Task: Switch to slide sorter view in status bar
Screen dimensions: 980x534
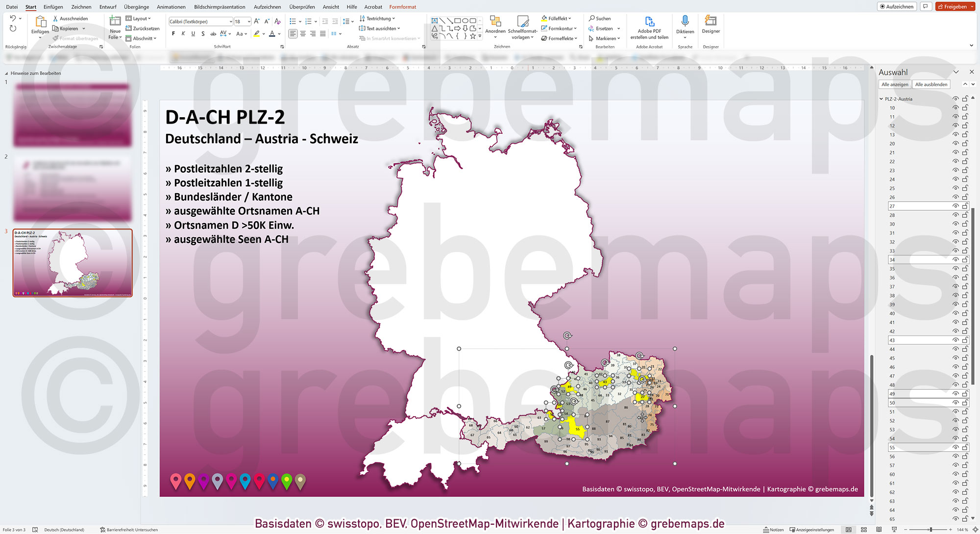Action: pyautogui.click(x=864, y=530)
